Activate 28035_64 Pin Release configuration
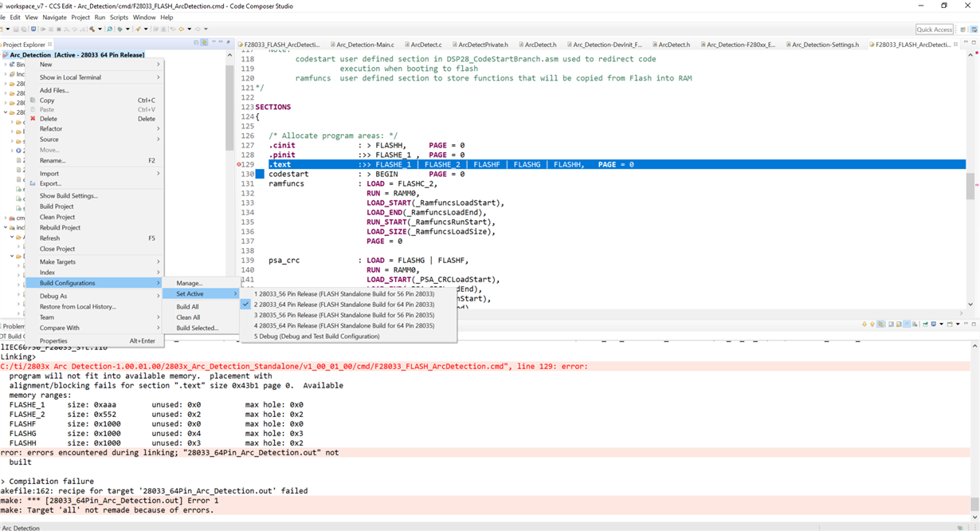980x531 pixels. point(344,325)
